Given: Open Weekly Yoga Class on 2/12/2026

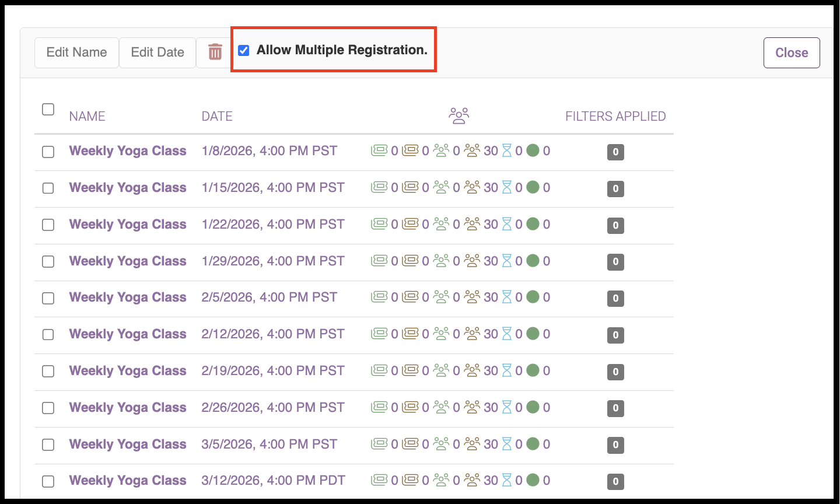Looking at the screenshot, I should 128,334.
